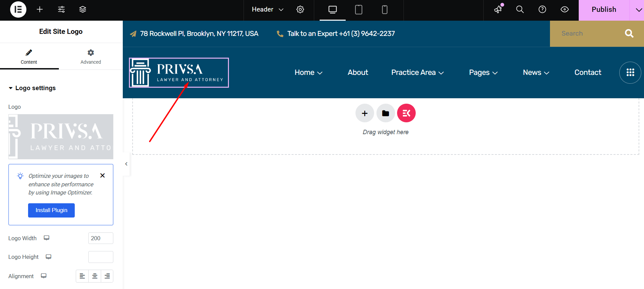Open the Home menu dropdown
The width and height of the screenshot is (644, 289).
pos(308,73)
